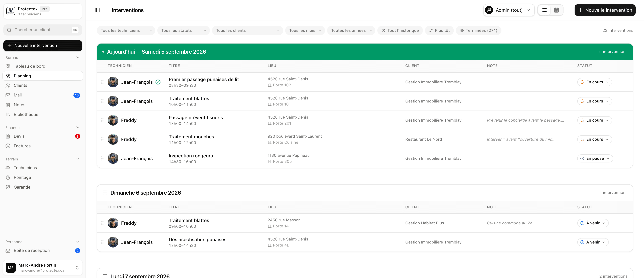
Task: Click the Protectex logo
Action: [11, 11]
